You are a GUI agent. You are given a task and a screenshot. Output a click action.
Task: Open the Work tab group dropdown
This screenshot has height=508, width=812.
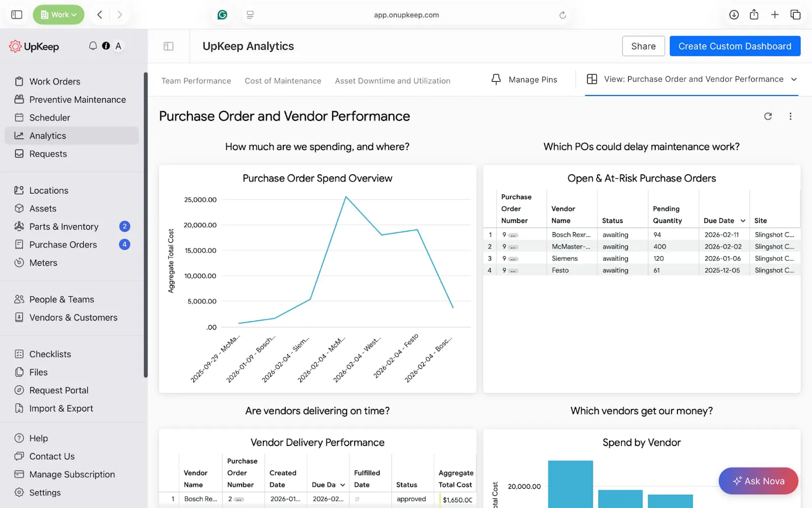click(58, 15)
